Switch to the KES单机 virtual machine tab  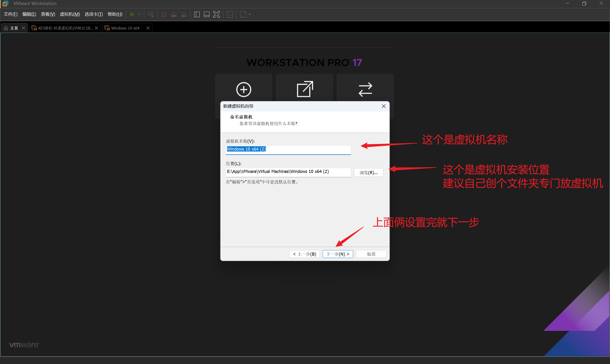(x=65, y=28)
